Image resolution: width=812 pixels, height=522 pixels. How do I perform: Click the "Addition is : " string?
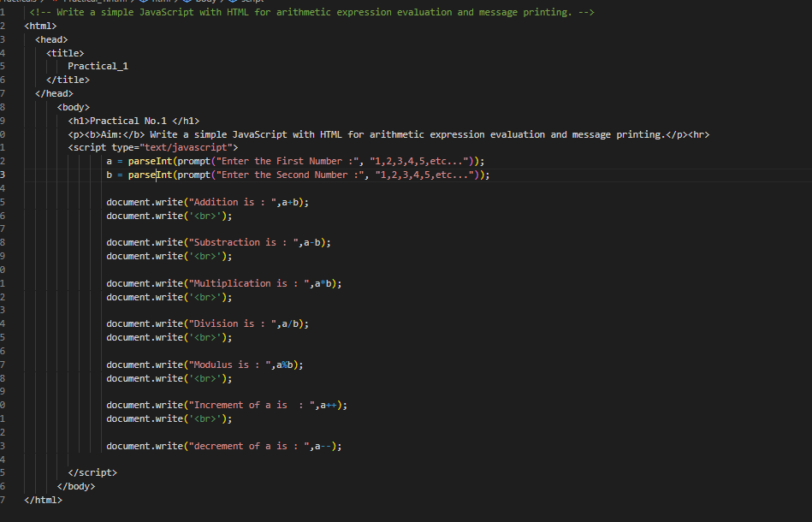click(x=233, y=203)
